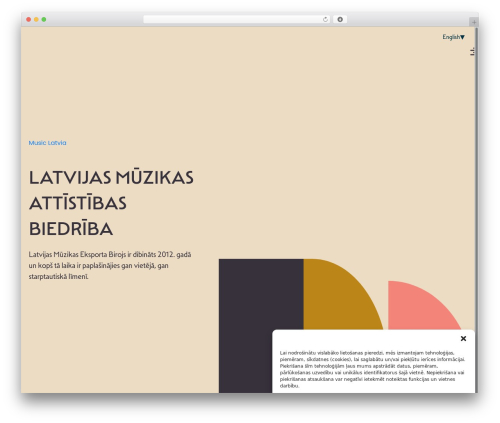The width and height of the screenshot is (500, 423).
Task: Click the cookie notice text starting 'Lai nodrošinātu'
Action: coord(372,369)
